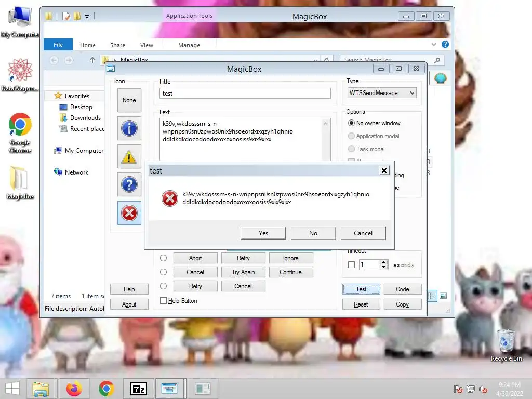Open the Recycle Bin
The width and height of the screenshot is (532, 399).
coord(506,345)
